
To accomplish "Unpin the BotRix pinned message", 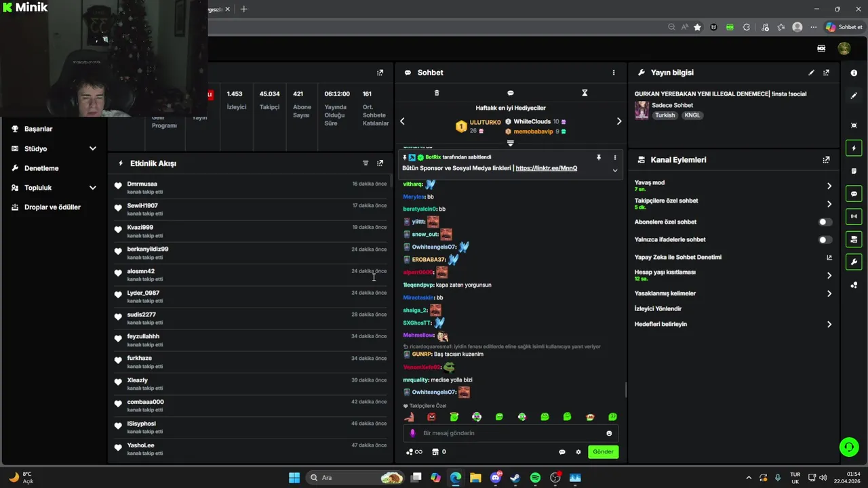I will (599, 157).
